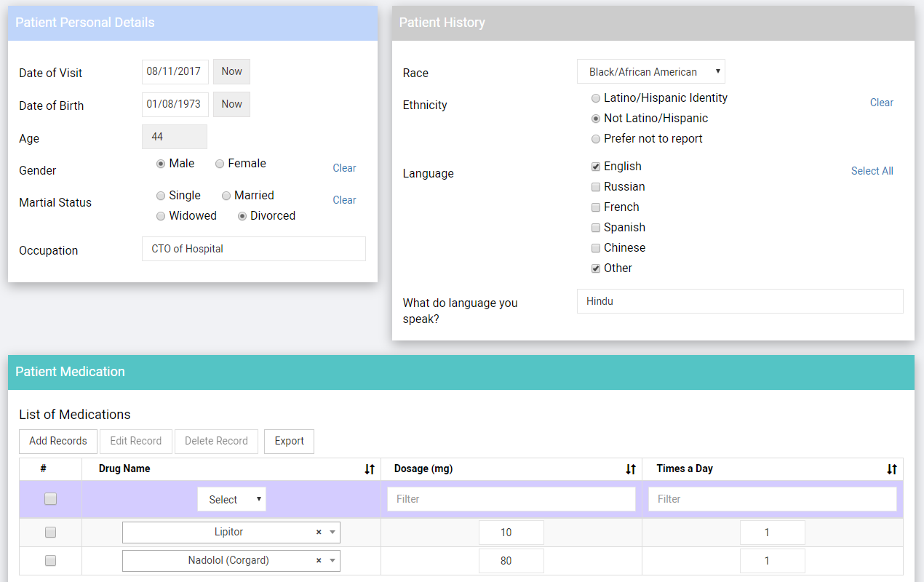
Task: Choose Latino/Hispanic Identity ethnicity
Action: (x=595, y=97)
